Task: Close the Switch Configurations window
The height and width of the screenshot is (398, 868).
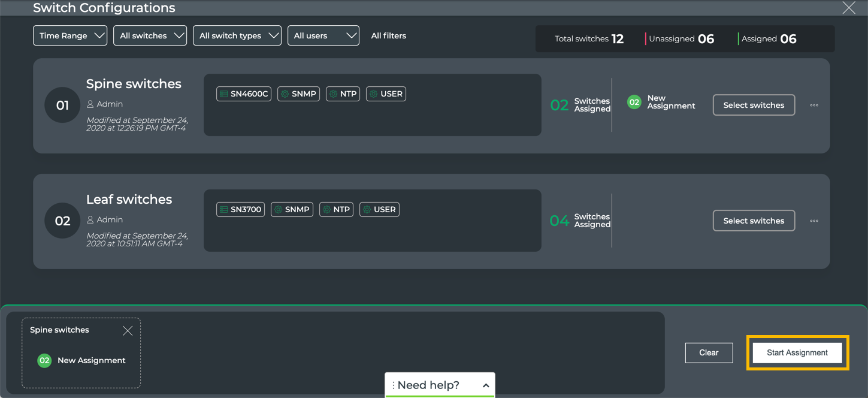Action: click(x=849, y=8)
